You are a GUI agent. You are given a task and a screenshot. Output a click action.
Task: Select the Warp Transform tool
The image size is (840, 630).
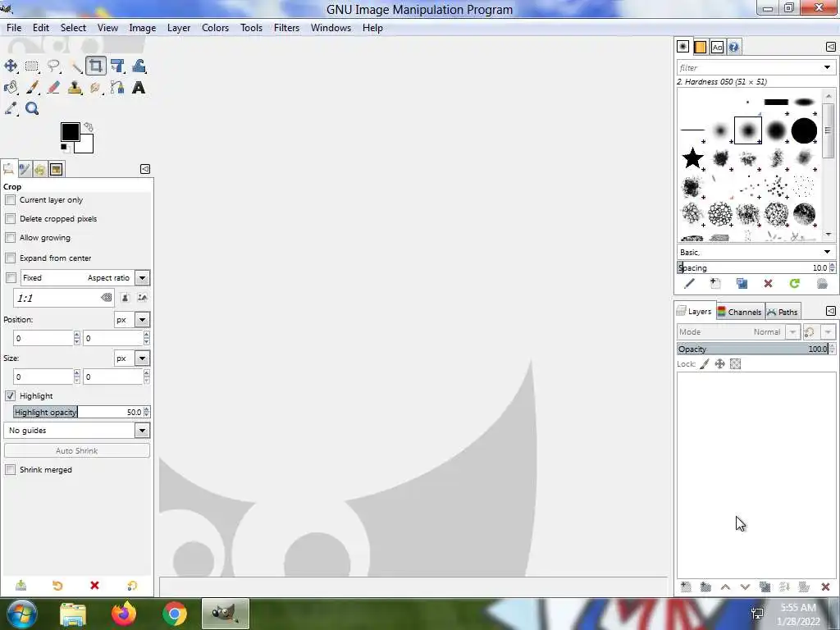click(139, 66)
